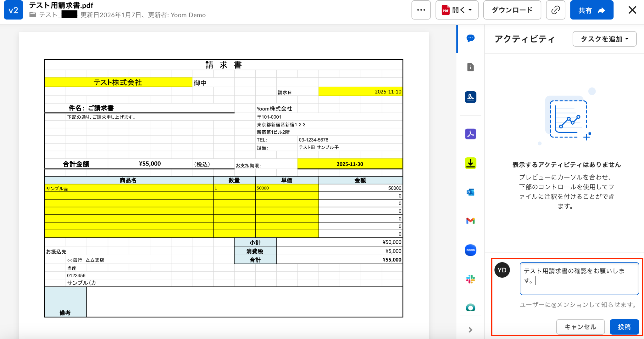The height and width of the screenshot is (339, 644).
Task: Open the more options ellipsis menu
Action: click(x=421, y=10)
